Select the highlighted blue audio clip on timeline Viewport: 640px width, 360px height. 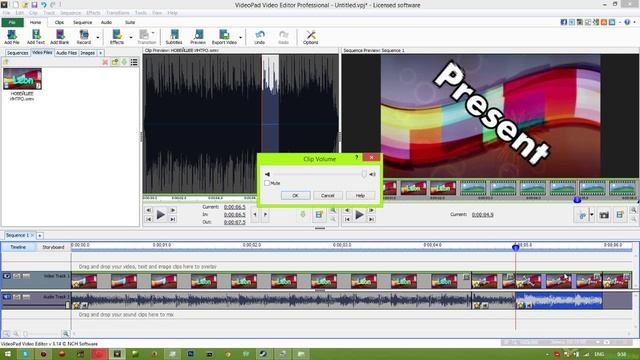pos(559,300)
